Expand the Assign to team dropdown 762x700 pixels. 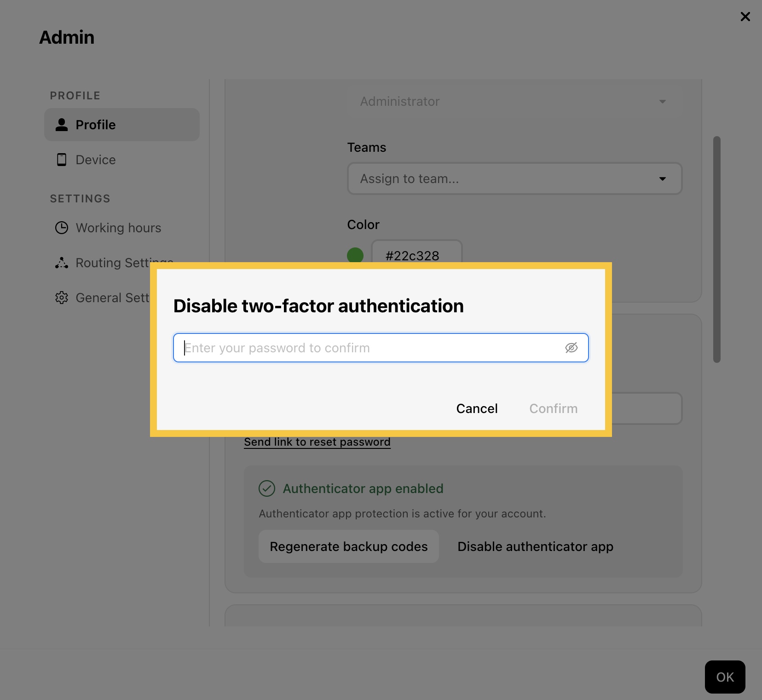(x=514, y=178)
